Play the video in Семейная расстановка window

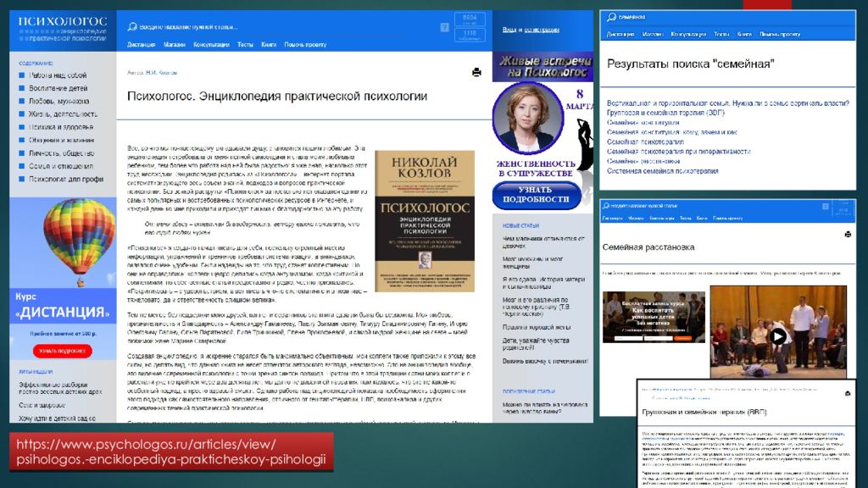tap(778, 335)
